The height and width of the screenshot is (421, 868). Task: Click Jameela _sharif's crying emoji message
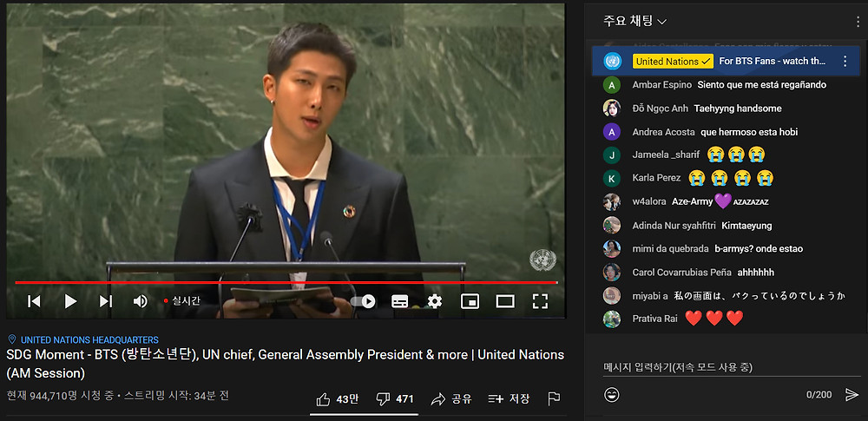click(x=736, y=155)
